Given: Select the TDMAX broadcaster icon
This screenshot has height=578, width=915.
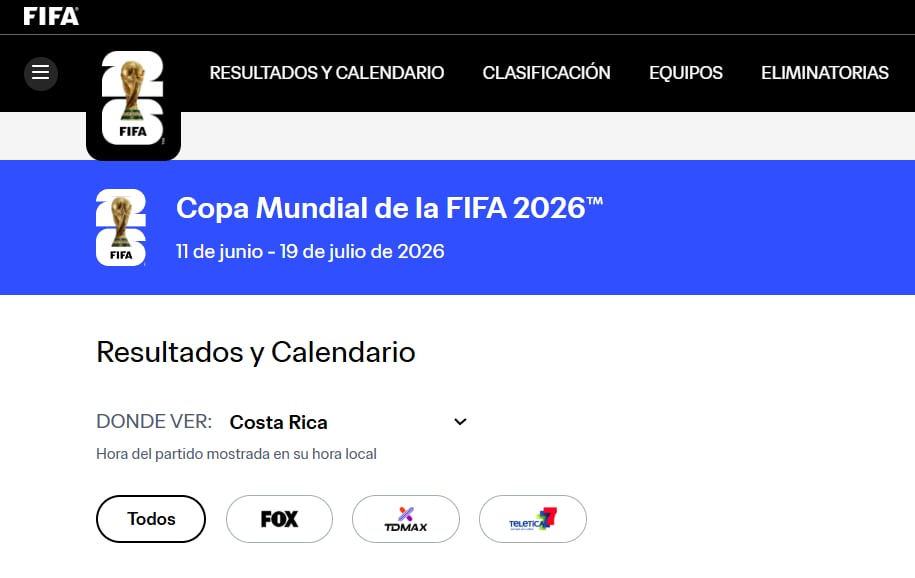Looking at the screenshot, I should pyautogui.click(x=405, y=518).
